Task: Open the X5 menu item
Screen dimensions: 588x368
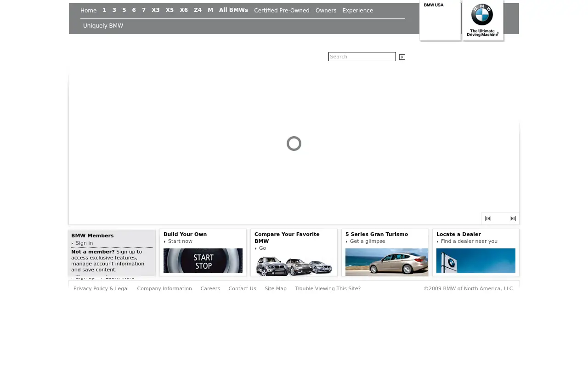Action: click(x=170, y=10)
